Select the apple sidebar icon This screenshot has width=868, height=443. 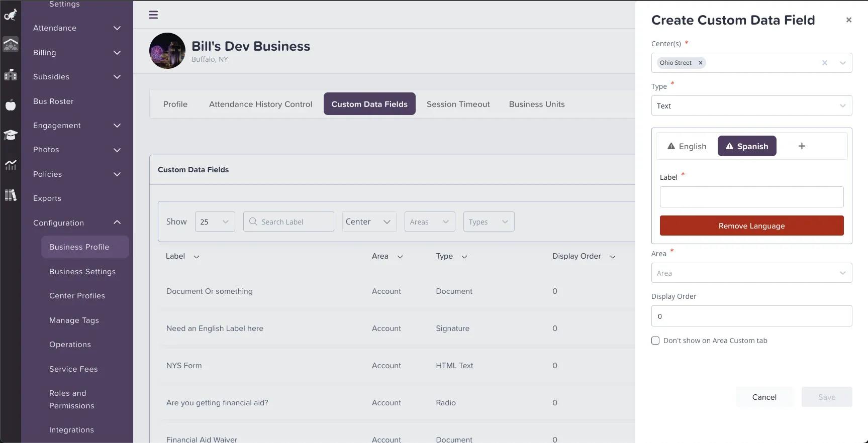click(x=11, y=105)
